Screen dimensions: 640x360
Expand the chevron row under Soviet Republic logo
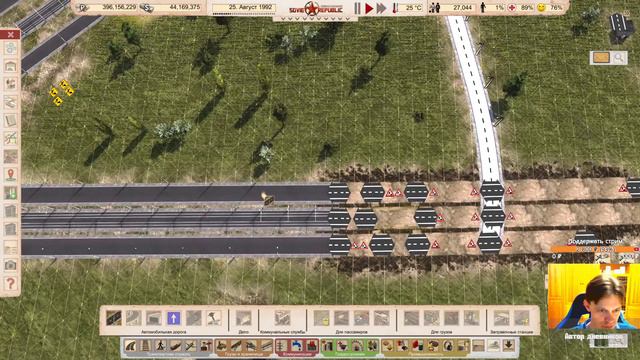coord(315,18)
